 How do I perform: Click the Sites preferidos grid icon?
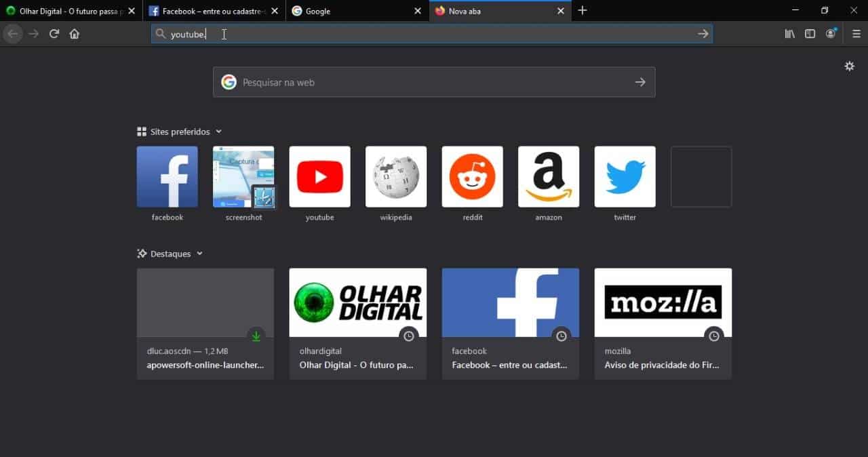pyautogui.click(x=142, y=132)
